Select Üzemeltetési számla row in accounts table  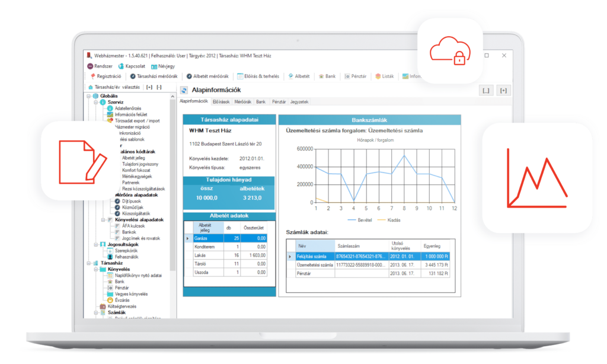tap(312, 265)
